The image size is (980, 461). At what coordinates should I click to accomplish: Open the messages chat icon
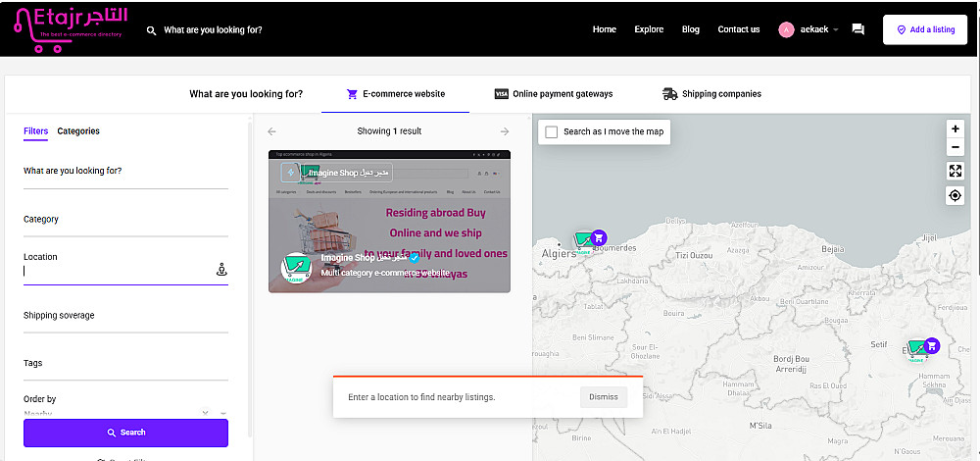(858, 29)
